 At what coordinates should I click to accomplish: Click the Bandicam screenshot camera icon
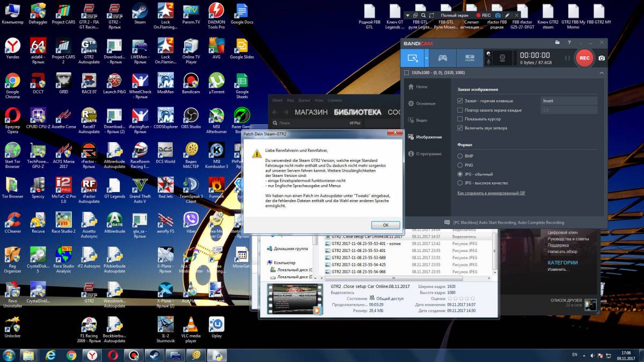pyautogui.click(x=602, y=58)
